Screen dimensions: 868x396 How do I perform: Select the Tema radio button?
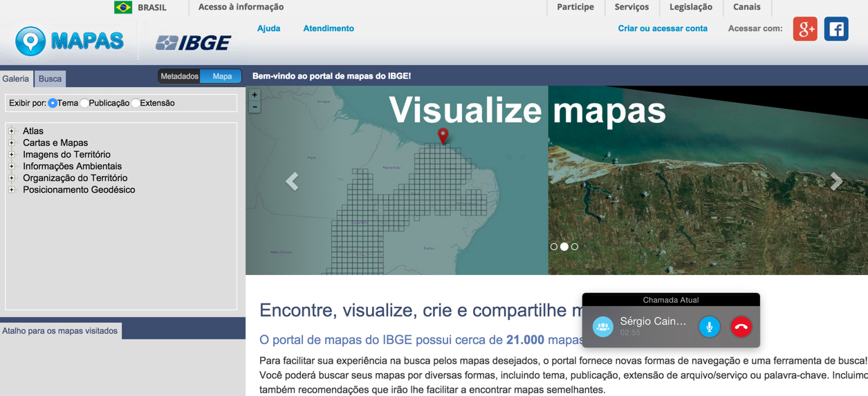pyautogui.click(x=53, y=103)
